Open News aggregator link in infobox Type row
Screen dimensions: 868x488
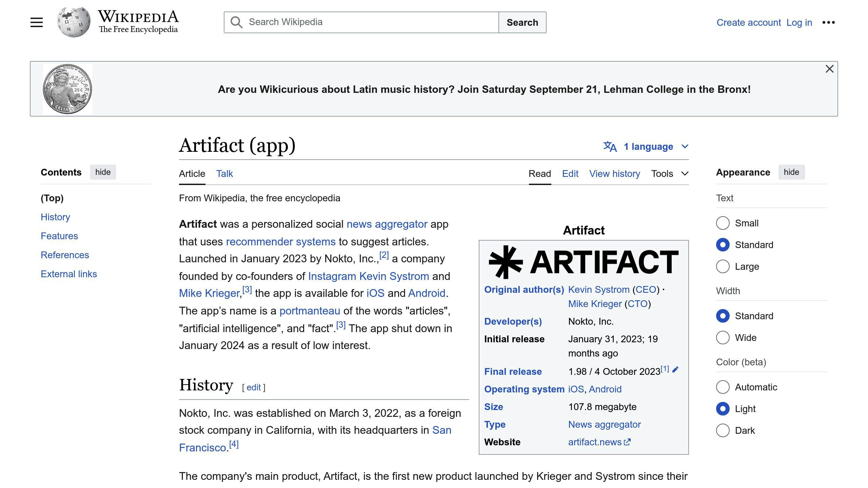coord(605,424)
